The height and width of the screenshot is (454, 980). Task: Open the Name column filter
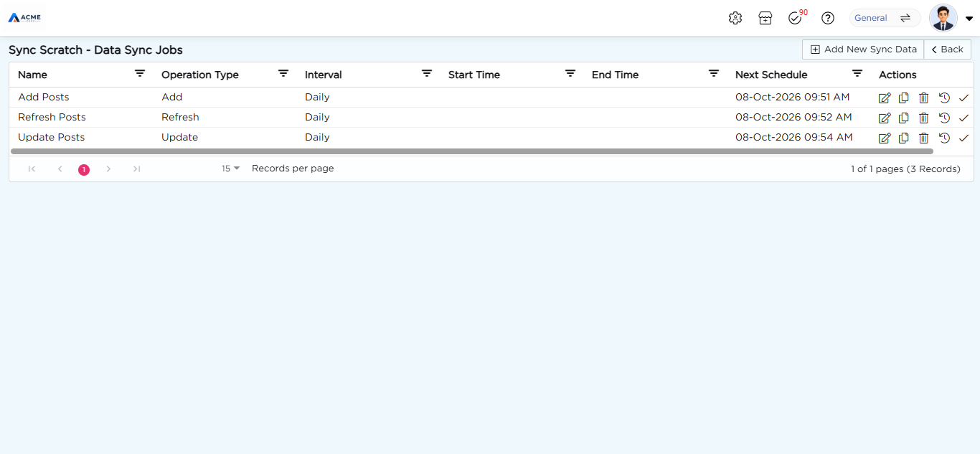(140, 73)
